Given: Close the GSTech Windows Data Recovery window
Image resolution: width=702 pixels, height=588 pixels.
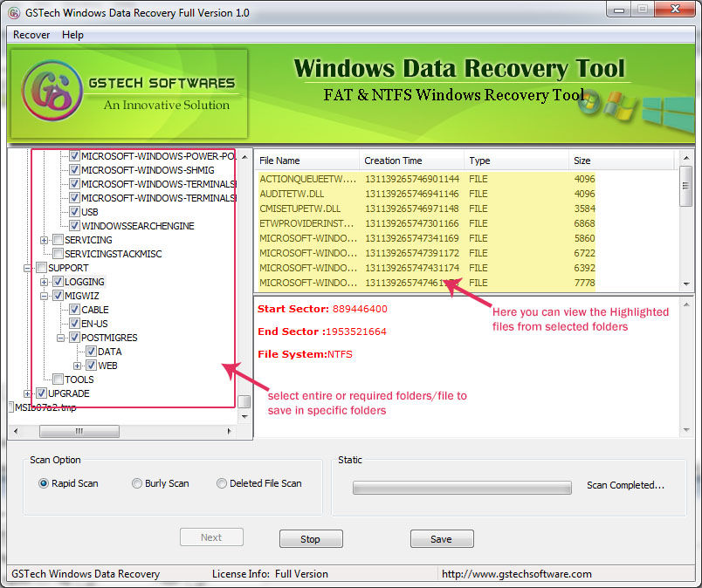Looking at the screenshot, I should click(676, 9).
